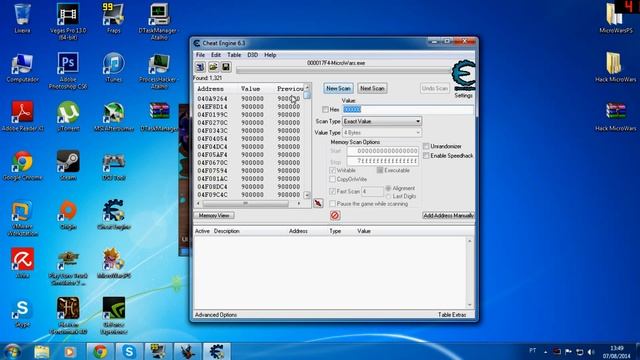
Task: Open the Table menu
Action: click(234, 55)
